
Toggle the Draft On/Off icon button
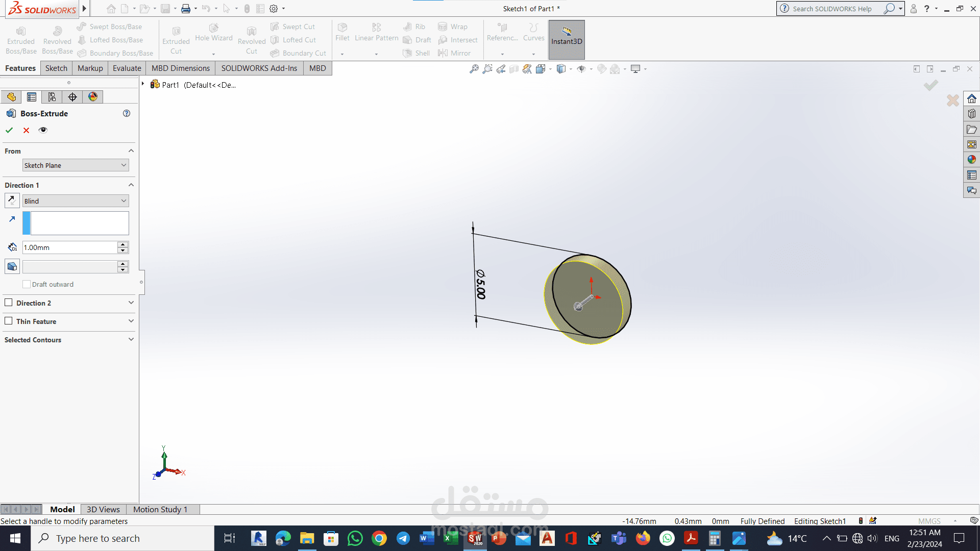coord(12,266)
